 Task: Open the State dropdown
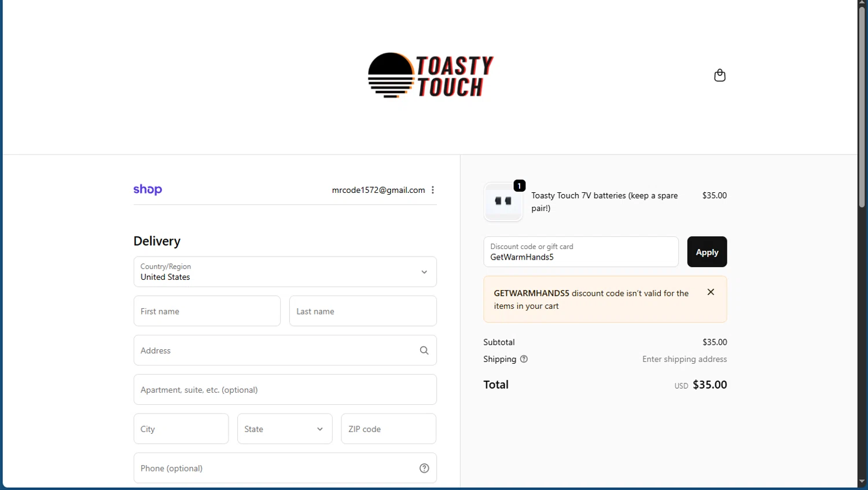tap(285, 429)
